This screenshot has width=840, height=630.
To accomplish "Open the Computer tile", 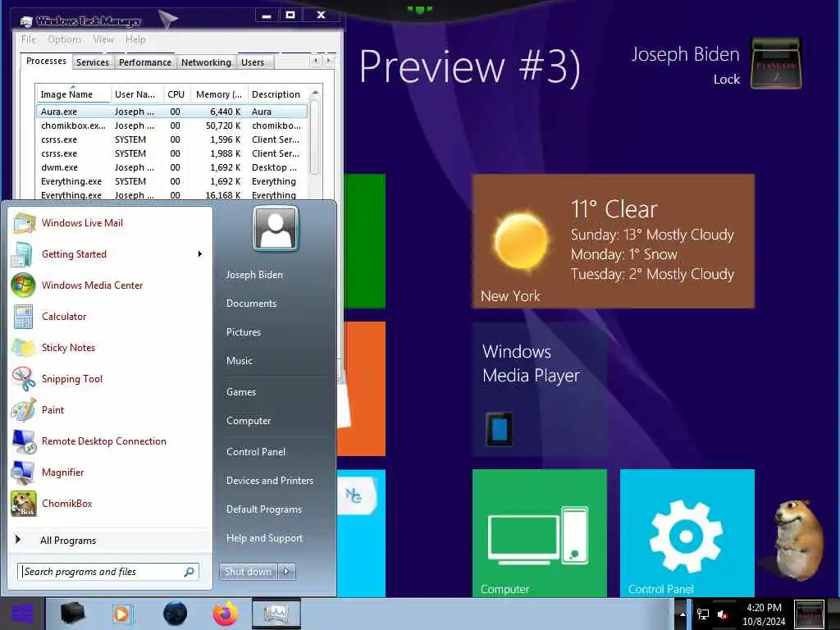I will pyautogui.click(x=540, y=533).
